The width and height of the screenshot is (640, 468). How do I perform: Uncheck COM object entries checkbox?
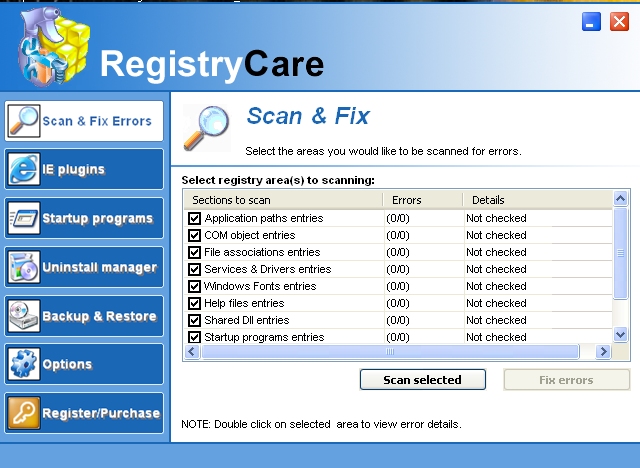194,235
